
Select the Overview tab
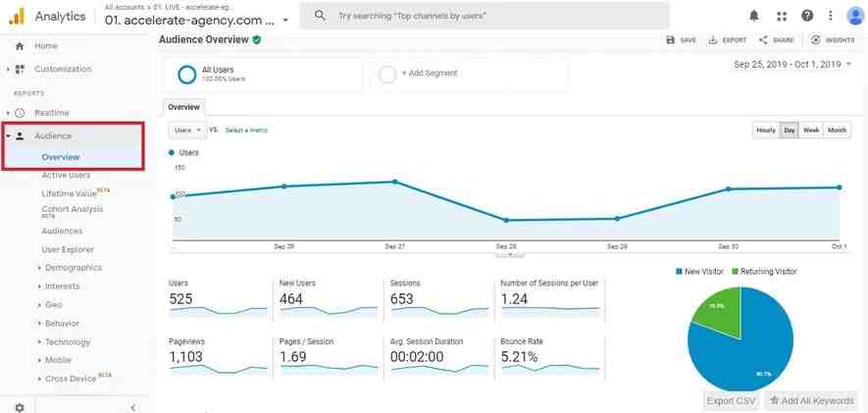coord(183,107)
